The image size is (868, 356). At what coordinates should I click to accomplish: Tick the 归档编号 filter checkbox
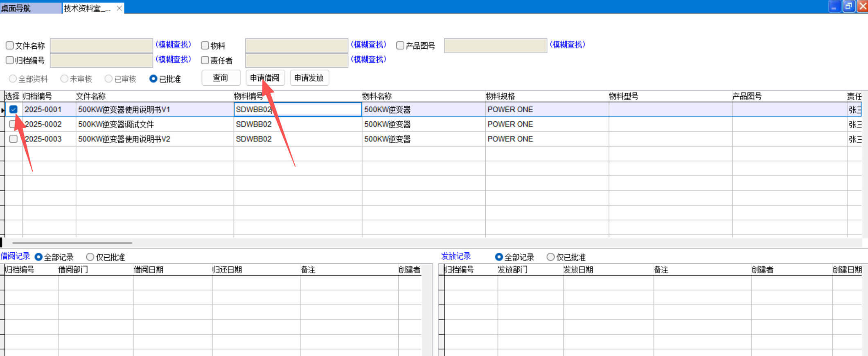click(x=10, y=60)
